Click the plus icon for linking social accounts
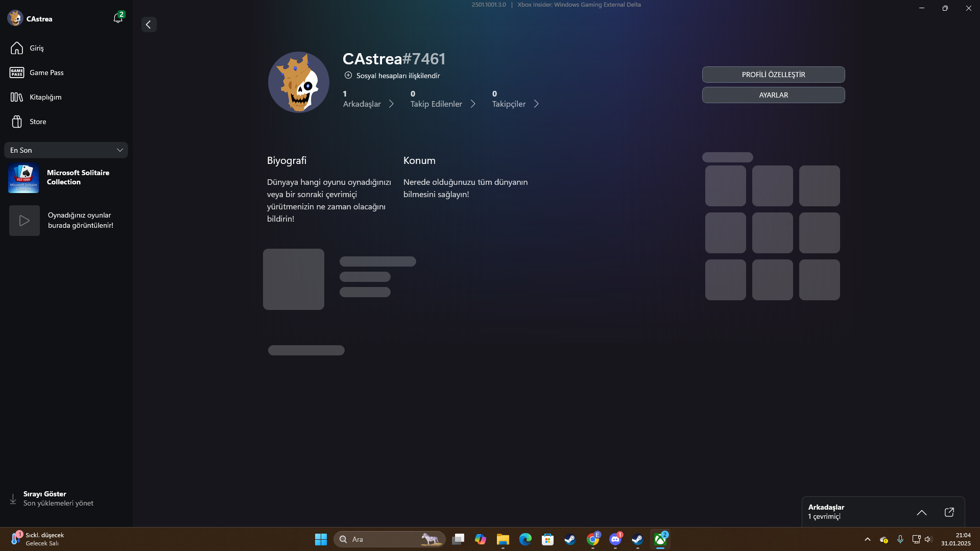The height and width of the screenshot is (551, 980). (348, 76)
